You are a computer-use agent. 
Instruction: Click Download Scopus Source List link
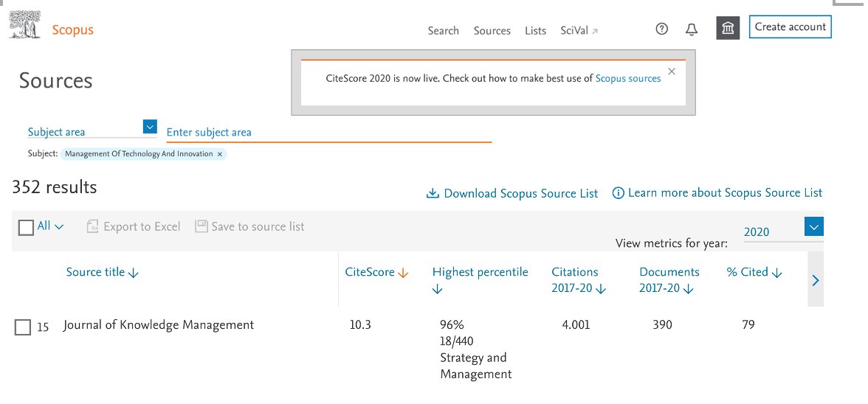point(521,193)
